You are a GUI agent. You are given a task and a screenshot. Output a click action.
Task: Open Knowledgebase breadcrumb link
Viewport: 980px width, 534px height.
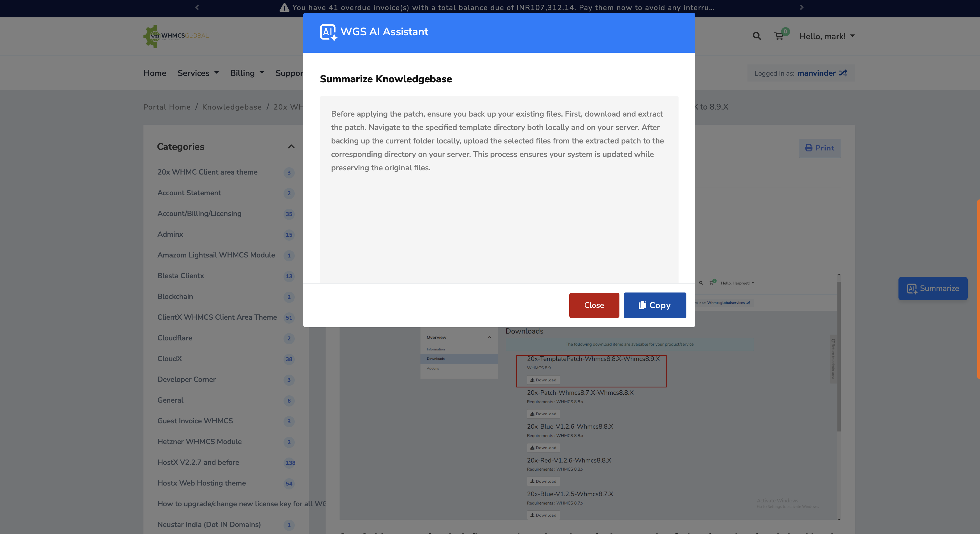tap(232, 107)
